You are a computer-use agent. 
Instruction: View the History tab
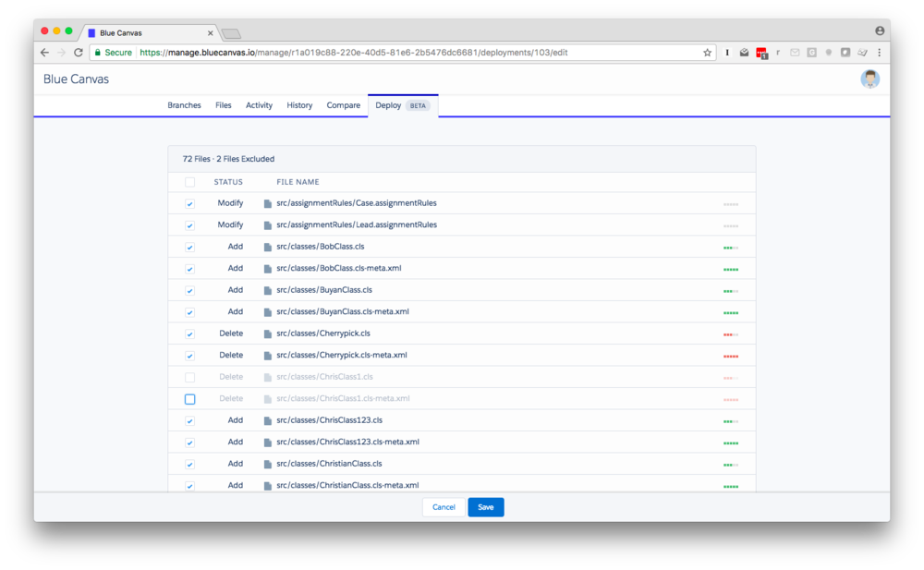coord(299,105)
